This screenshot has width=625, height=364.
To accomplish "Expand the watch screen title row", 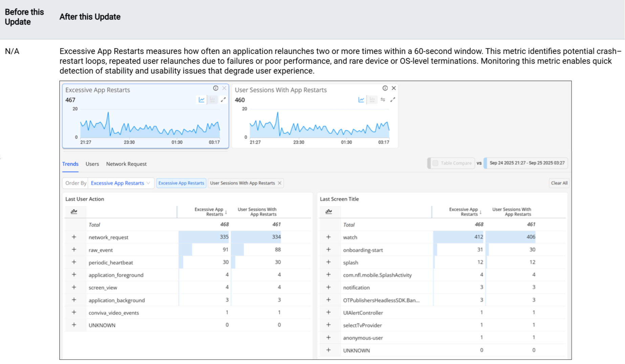I will (328, 237).
